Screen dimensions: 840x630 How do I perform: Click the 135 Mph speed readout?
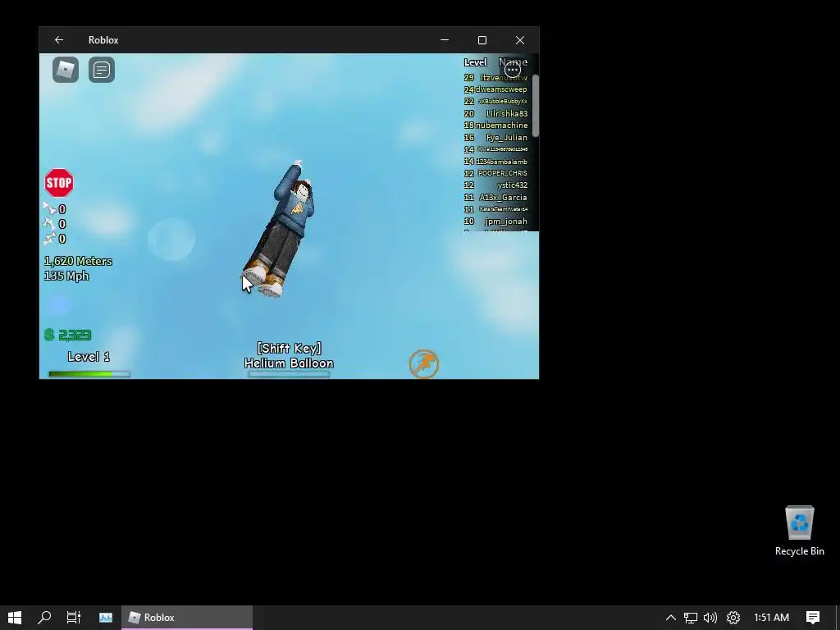coord(66,276)
